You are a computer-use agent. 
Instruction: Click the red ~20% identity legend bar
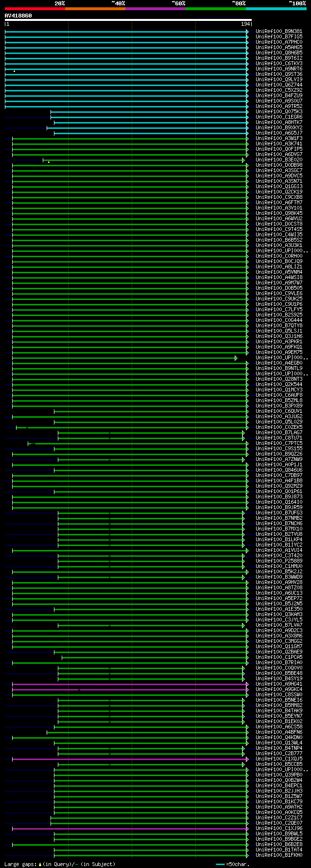coord(35,9)
